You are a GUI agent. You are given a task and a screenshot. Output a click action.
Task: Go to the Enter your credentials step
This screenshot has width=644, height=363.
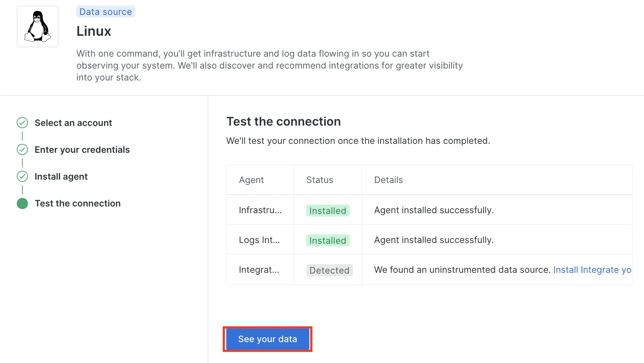[82, 150]
